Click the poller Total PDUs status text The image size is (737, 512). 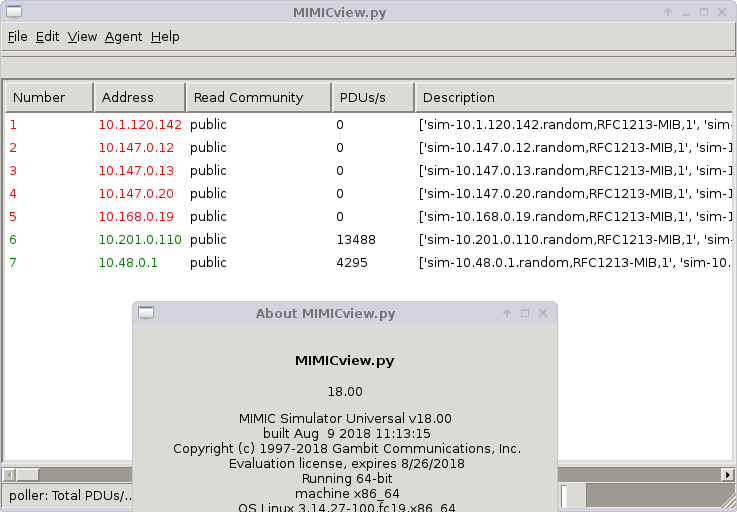[70, 496]
